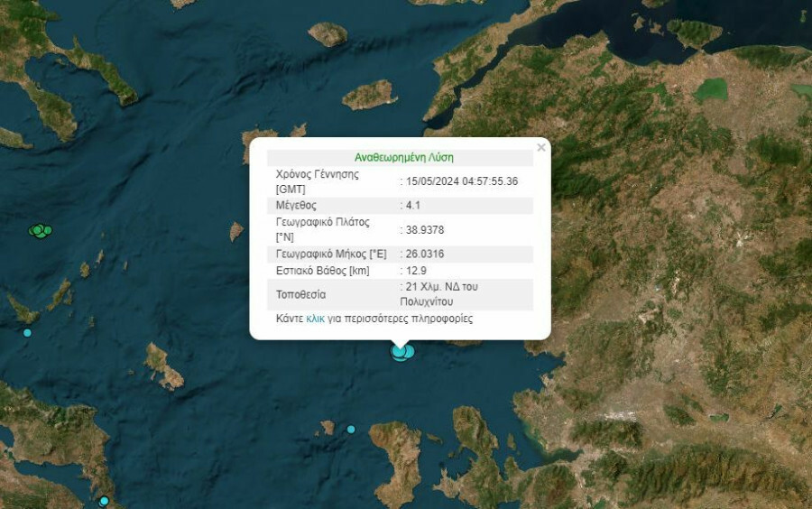Viewport: 812px width, 509px height.
Task: Click the longitude value 26.0316
Action: (x=424, y=254)
